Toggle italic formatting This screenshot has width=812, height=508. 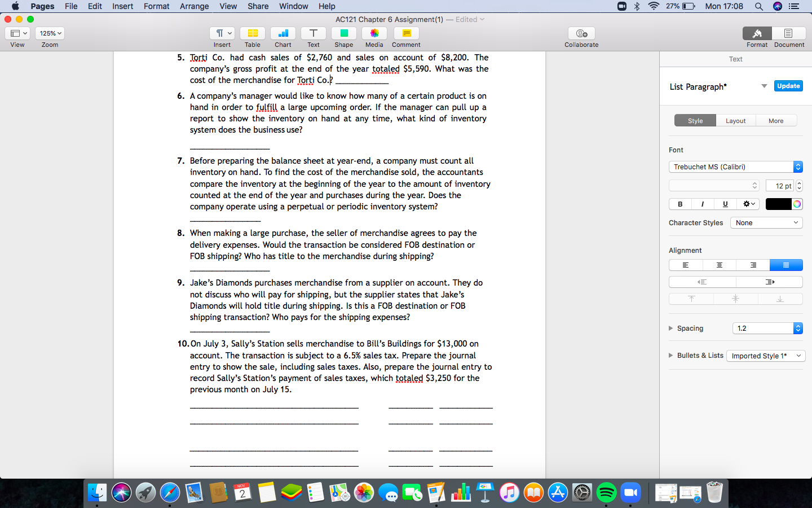tap(702, 204)
